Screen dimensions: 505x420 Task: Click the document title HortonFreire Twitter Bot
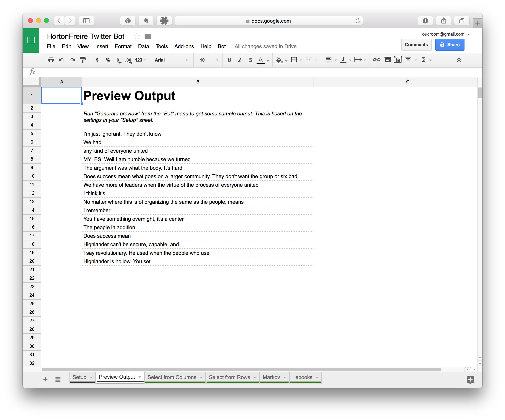click(86, 36)
